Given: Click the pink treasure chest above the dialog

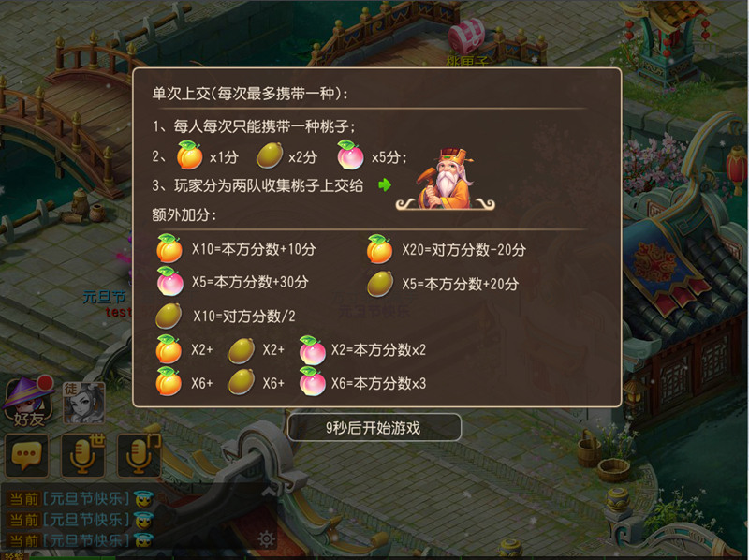Looking at the screenshot, I should 466,37.
